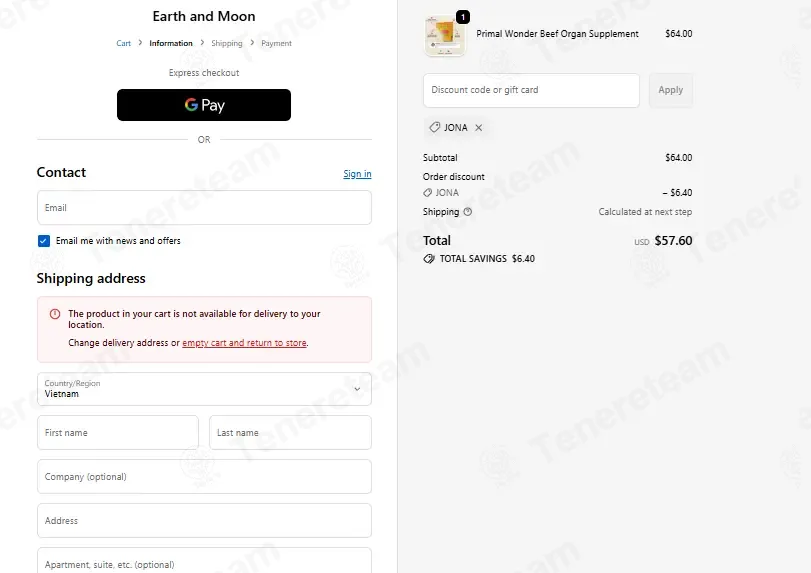
Task: Click the tag icon beside JONA chip
Action: (435, 127)
